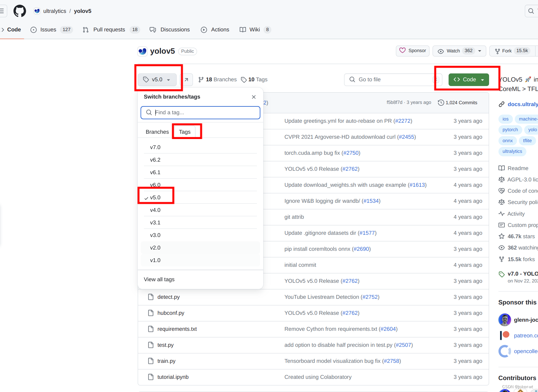This screenshot has width=538, height=392.
Task: Click the arrow icon next to v5.0 selector
Action: coord(186,80)
